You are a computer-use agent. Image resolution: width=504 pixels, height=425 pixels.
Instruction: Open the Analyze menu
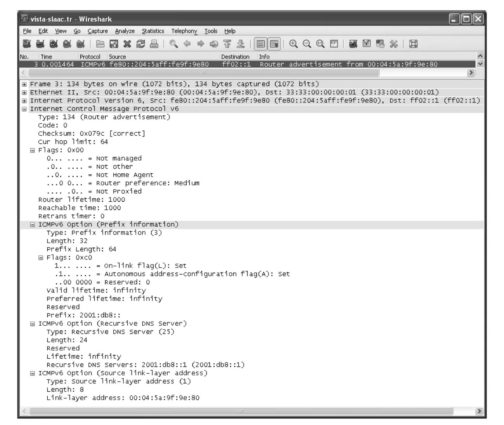(125, 31)
